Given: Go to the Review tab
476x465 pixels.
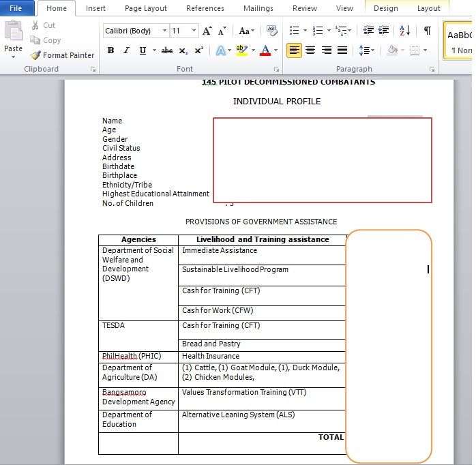Looking at the screenshot, I should 305,8.
